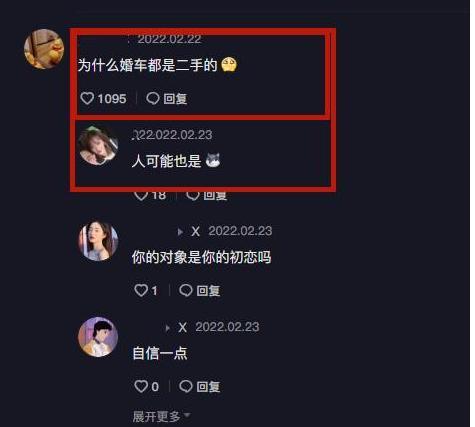The image size is (475, 427).
Task: Open avatar of 人可能也是 commenter
Action: 98,145
